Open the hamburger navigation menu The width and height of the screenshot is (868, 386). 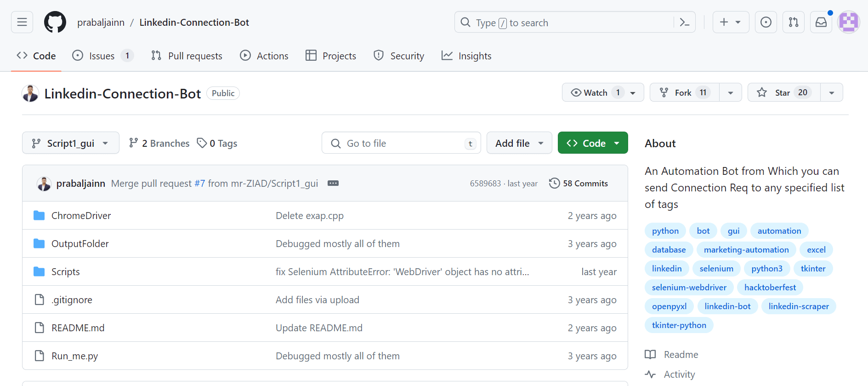[x=22, y=22]
